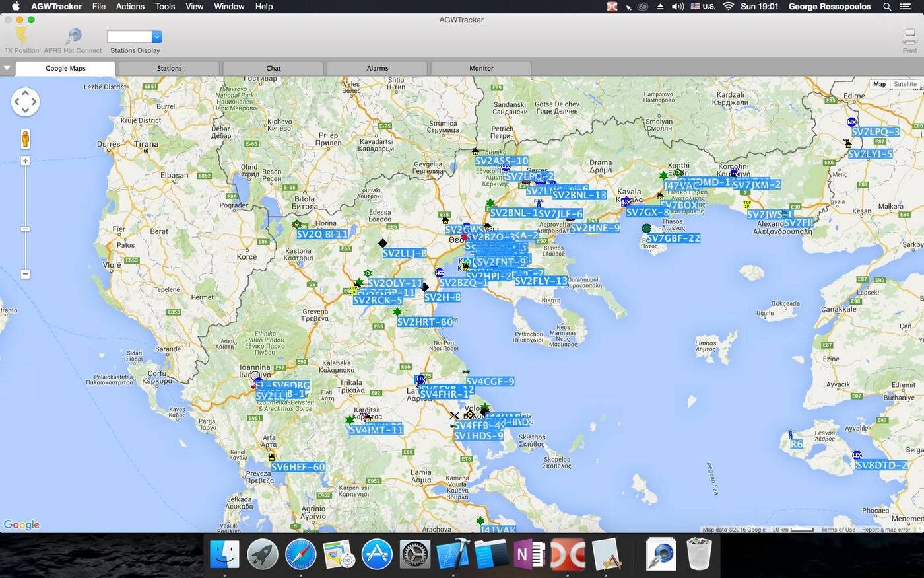Click the Terms of Use link

pyautogui.click(x=838, y=530)
